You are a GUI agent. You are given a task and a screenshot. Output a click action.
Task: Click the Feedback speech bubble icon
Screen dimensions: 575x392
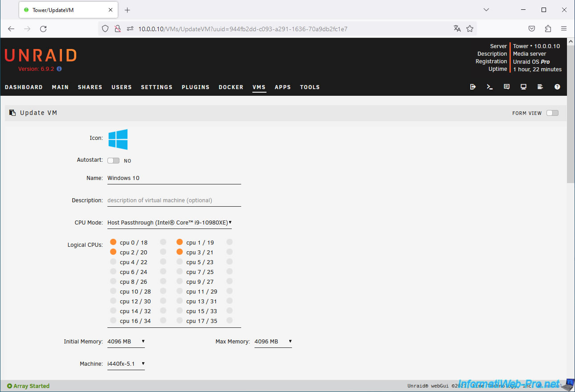click(x=507, y=87)
